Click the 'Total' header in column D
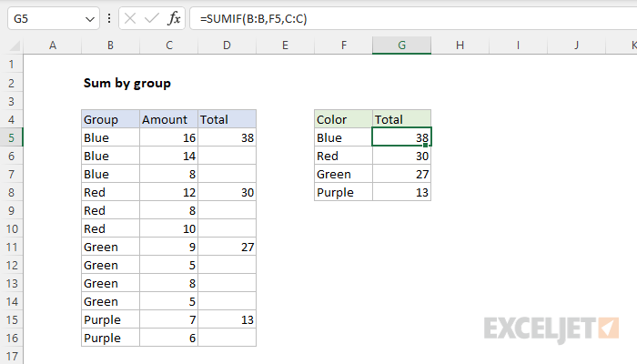 227,119
